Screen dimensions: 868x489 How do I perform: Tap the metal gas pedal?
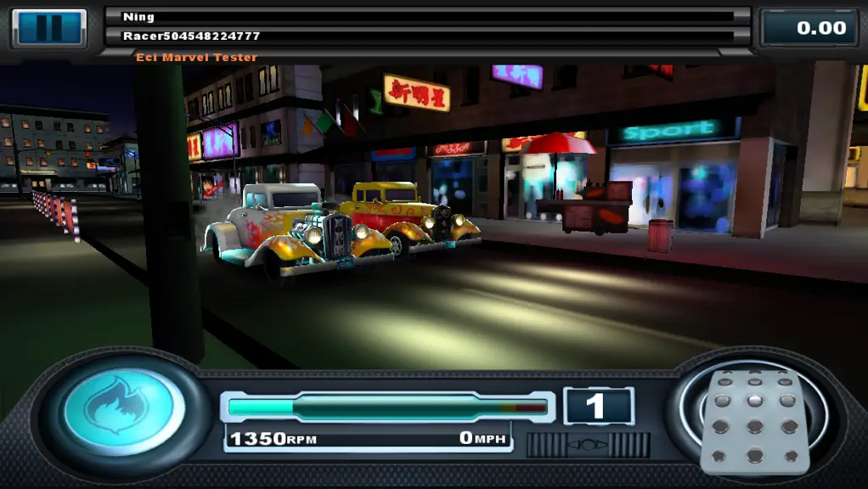point(755,422)
